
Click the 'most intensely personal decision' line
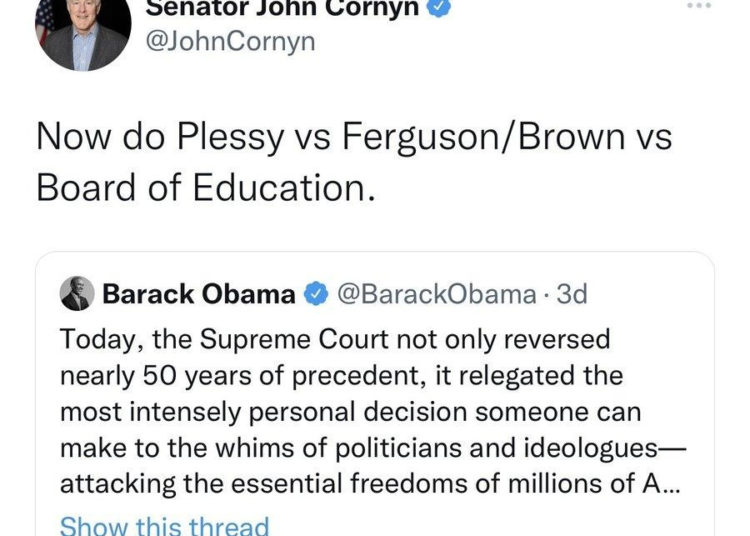tap(350, 413)
